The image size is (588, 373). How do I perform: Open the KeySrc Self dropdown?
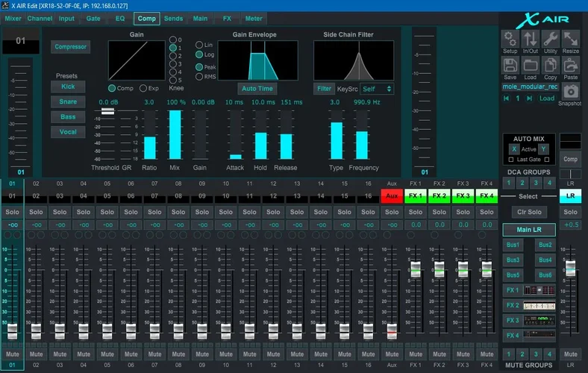(376, 88)
